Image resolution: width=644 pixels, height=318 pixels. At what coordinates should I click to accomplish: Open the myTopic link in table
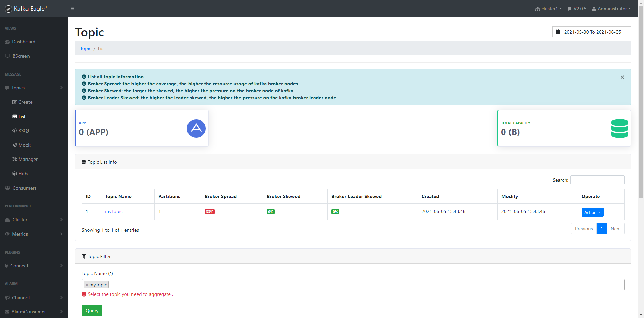pos(114,211)
